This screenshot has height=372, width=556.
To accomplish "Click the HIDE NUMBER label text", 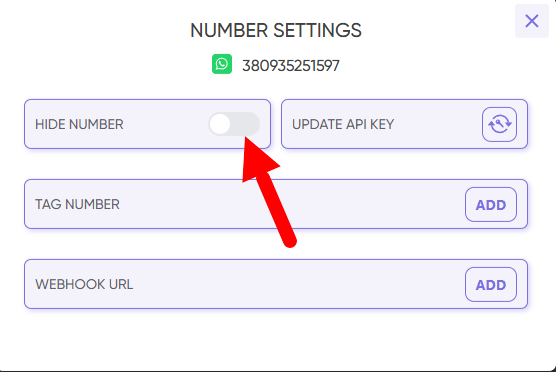I will point(79,124).
